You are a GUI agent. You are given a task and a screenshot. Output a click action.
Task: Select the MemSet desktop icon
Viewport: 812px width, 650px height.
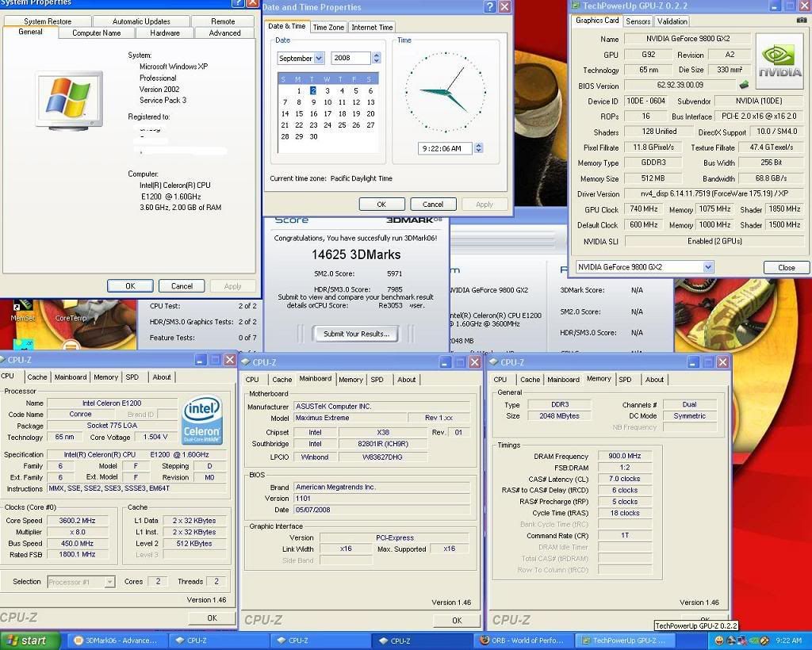(23, 311)
